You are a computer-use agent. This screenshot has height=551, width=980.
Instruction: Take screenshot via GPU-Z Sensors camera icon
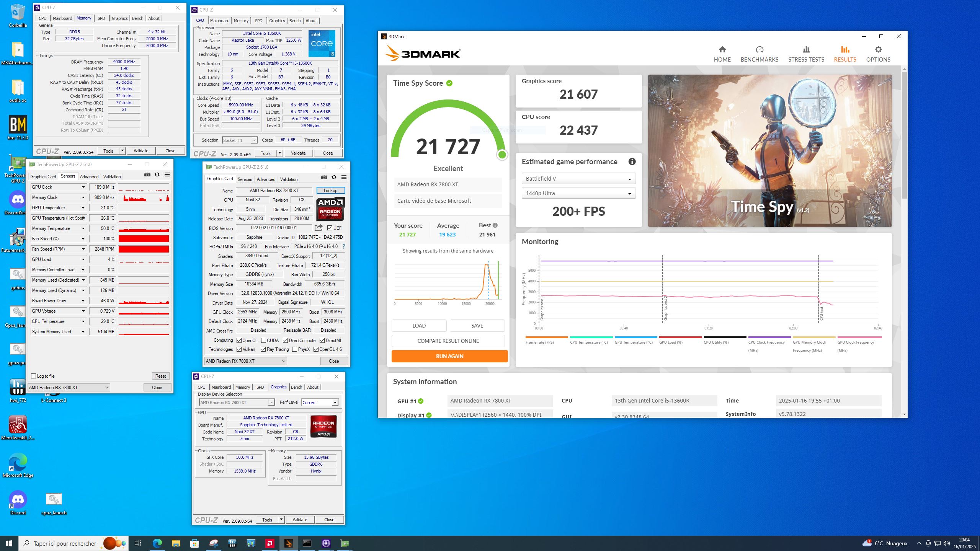point(147,174)
